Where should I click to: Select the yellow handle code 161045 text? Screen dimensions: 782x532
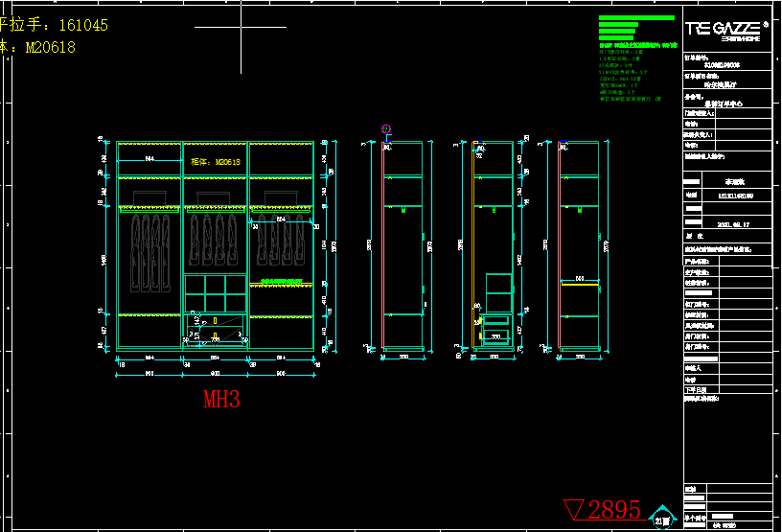point(56,26)
